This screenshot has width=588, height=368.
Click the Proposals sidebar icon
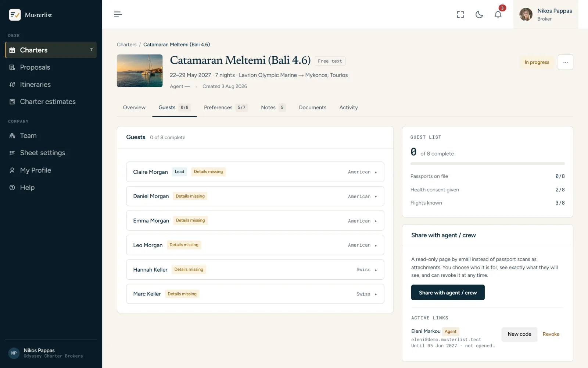[12, 67]
